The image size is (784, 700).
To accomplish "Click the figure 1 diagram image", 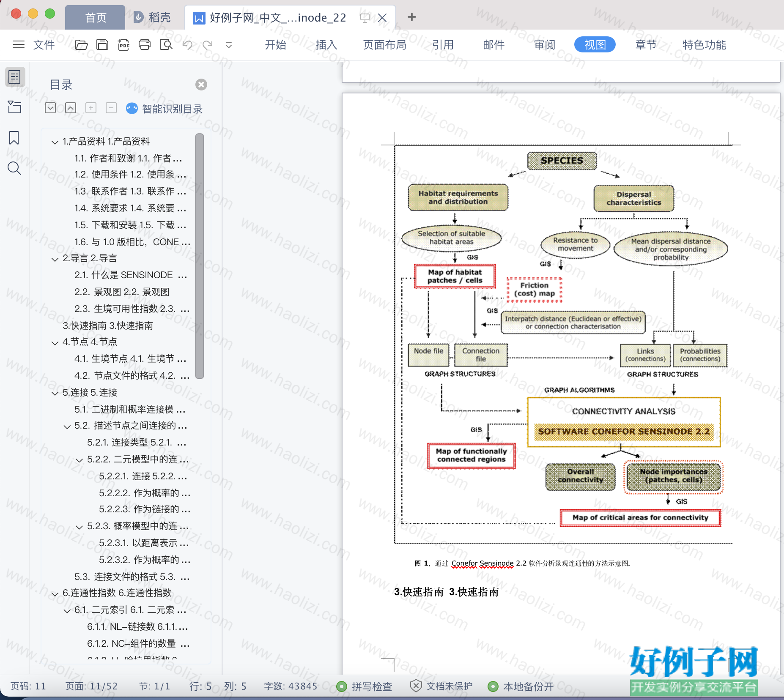I will [564, 344].
